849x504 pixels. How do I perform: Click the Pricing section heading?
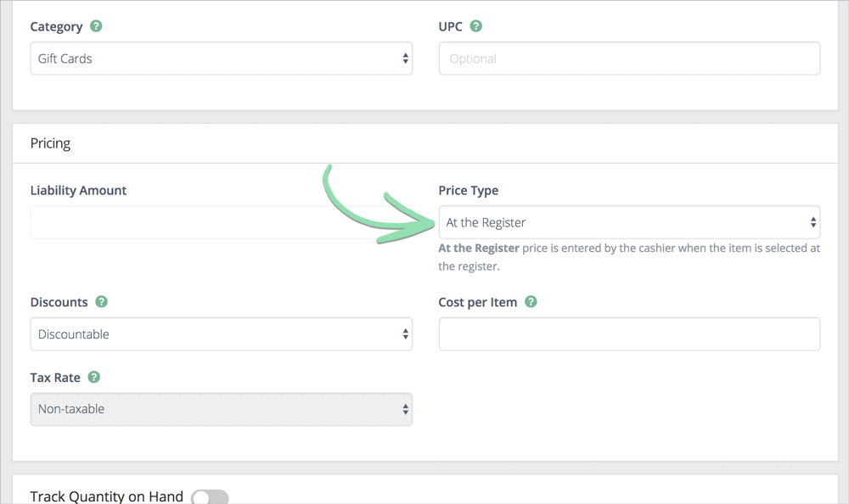click(x=50, y=143)
